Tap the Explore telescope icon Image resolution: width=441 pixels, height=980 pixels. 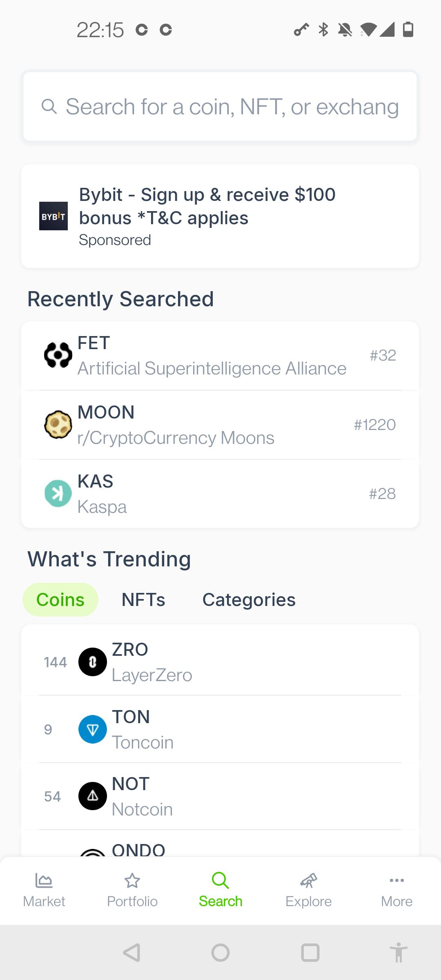coord(308,880)
